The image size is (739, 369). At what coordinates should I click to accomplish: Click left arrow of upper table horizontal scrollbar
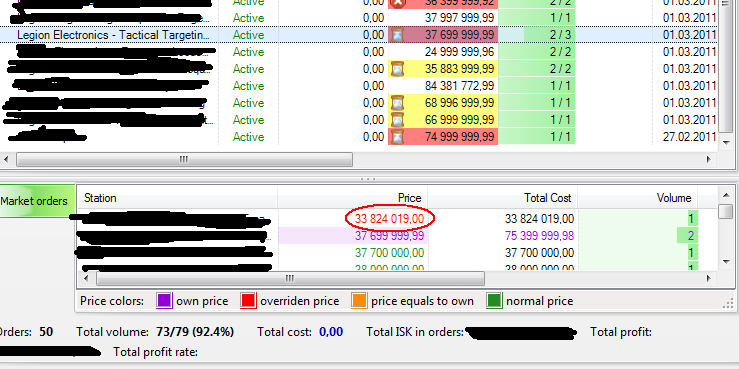(x=6, y=159)
